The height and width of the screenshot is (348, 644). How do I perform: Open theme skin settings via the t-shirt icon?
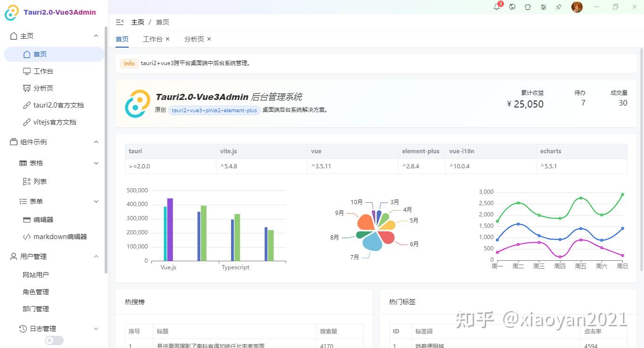click(528, 7)
